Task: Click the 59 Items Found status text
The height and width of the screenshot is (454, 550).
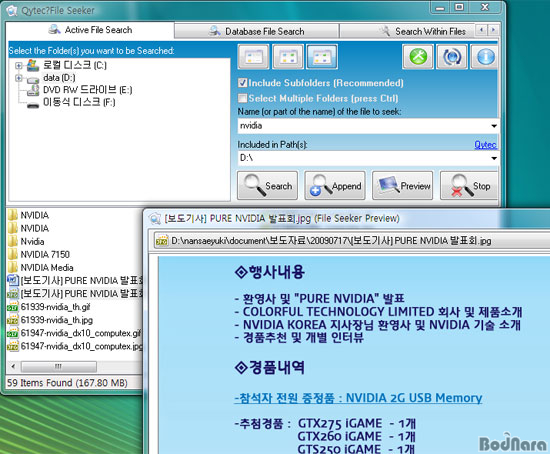Action: tap(67, 382)
